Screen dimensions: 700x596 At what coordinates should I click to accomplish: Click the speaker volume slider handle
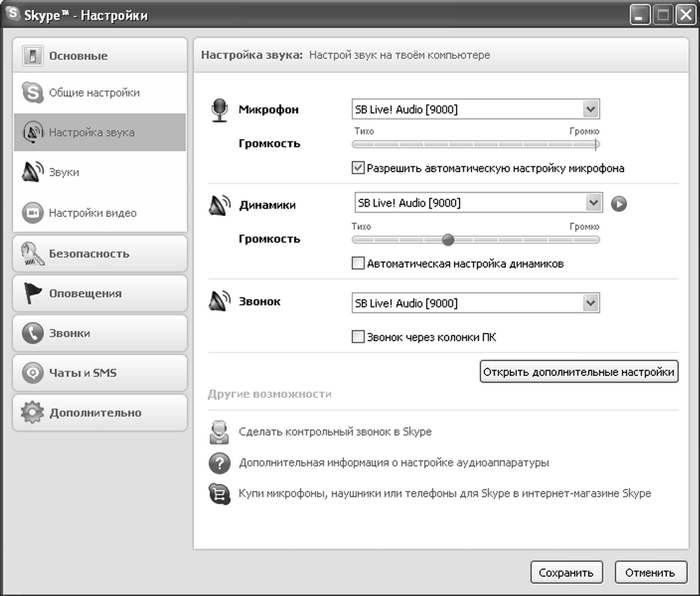click(448, 240)
